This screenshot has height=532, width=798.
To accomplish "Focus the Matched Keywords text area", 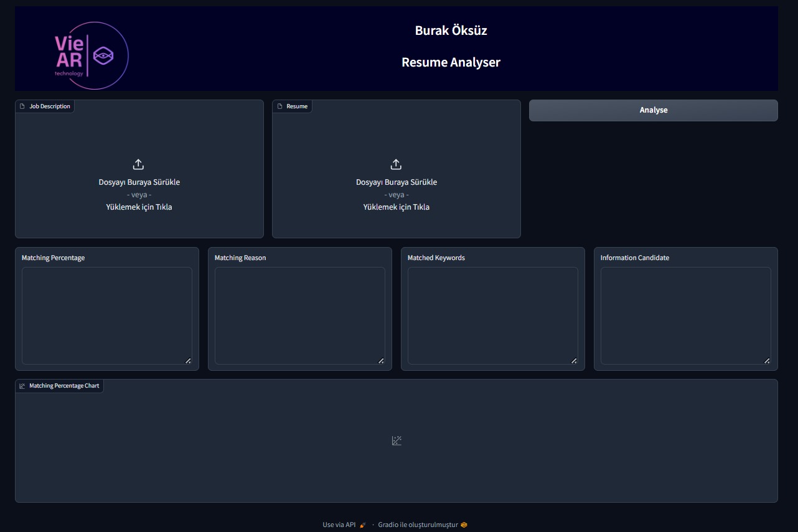I will point(493,316).
